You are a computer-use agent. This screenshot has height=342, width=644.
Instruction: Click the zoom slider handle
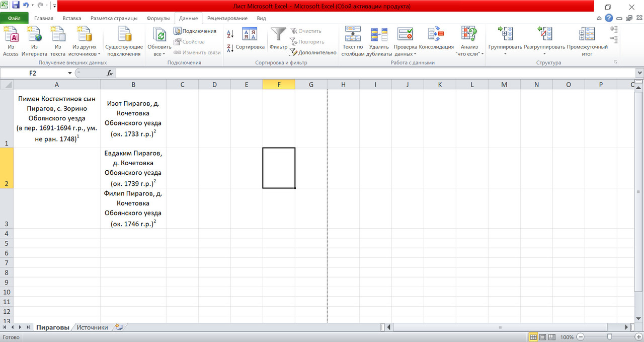(x=610, y=337)
